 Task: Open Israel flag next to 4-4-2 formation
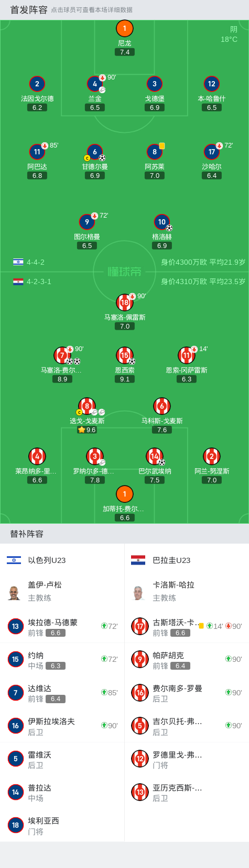18,262
